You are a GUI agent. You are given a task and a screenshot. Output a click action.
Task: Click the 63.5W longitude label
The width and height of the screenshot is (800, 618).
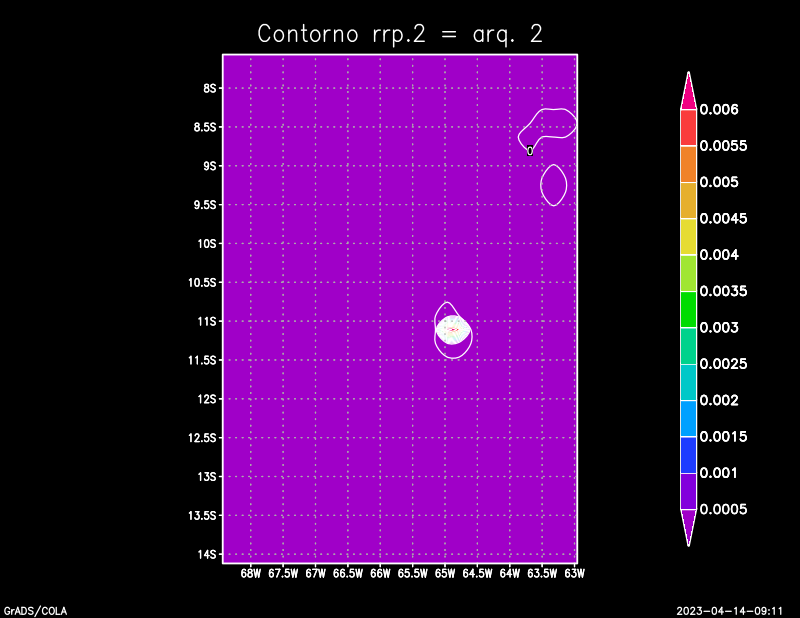click(542, 574)
